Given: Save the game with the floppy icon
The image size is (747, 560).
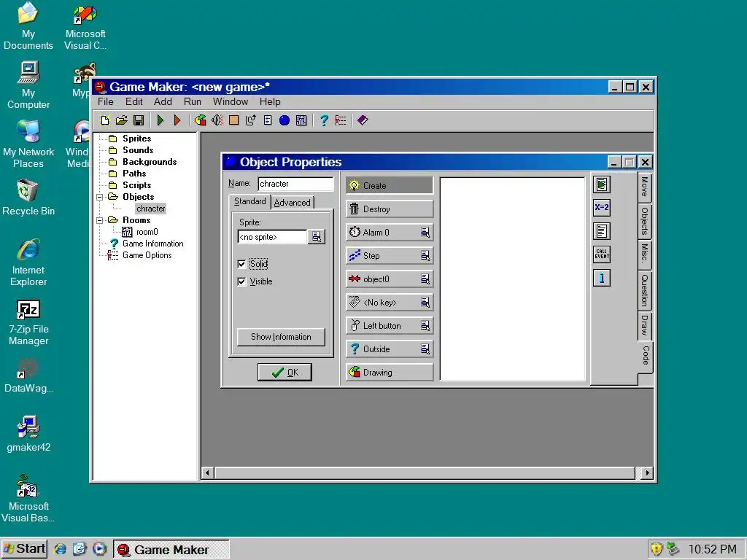Looking at the screenshot, I should (139, 120).
